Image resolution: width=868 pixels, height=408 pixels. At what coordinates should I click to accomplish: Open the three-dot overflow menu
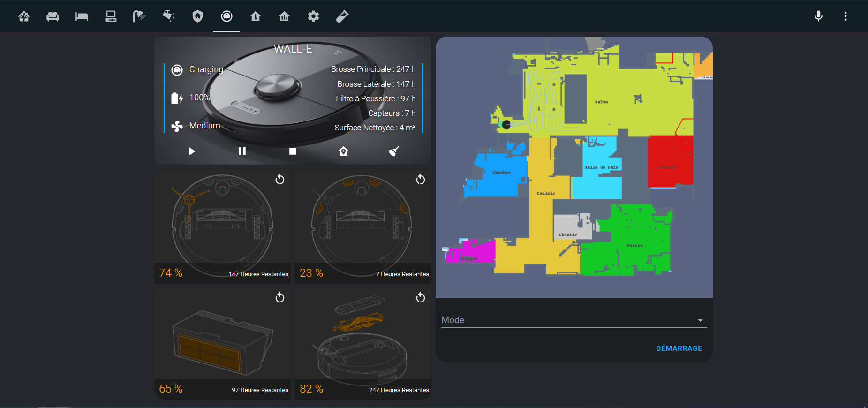[845, 16]
